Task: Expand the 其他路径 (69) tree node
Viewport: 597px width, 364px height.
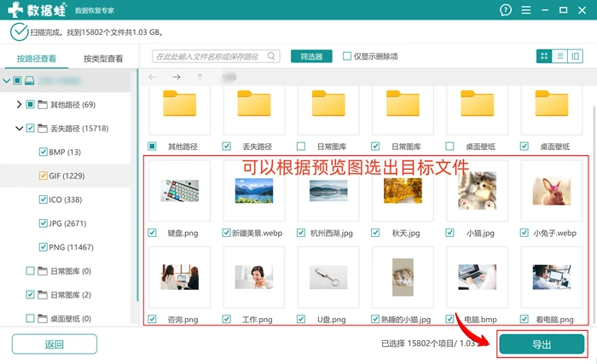Action: (x=19, y=104)
